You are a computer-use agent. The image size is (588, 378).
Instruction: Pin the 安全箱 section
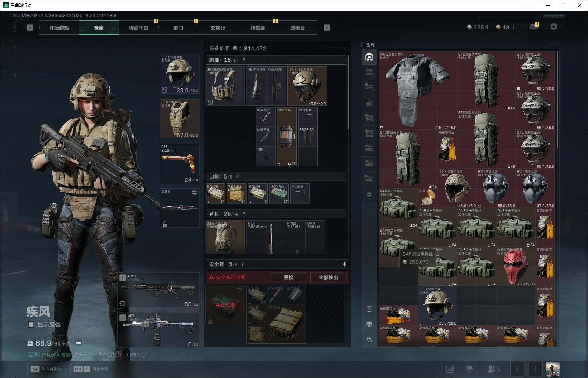[344, 264]
